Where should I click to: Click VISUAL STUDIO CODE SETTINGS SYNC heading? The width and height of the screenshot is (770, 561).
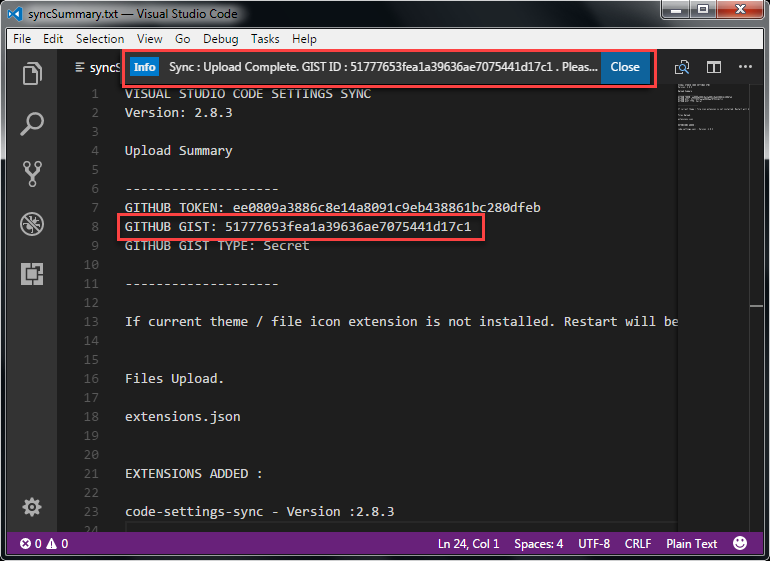248,93
